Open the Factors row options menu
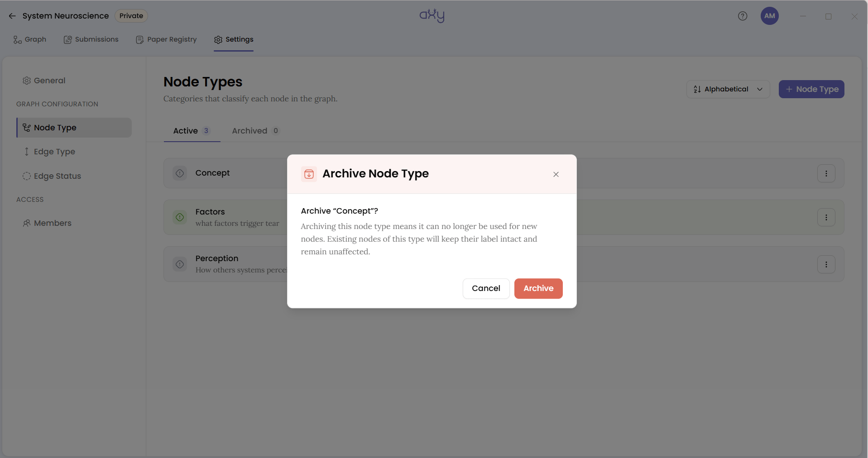868x458 pixels. click(x=826, y=218)
